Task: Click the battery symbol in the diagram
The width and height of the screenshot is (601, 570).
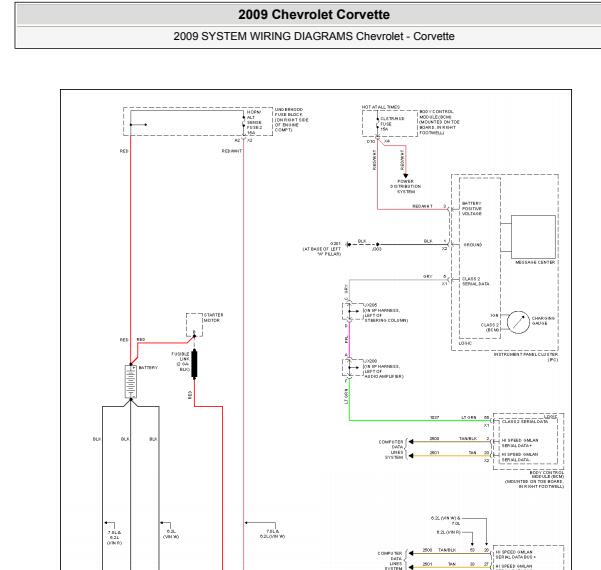Action: [131, 381]
